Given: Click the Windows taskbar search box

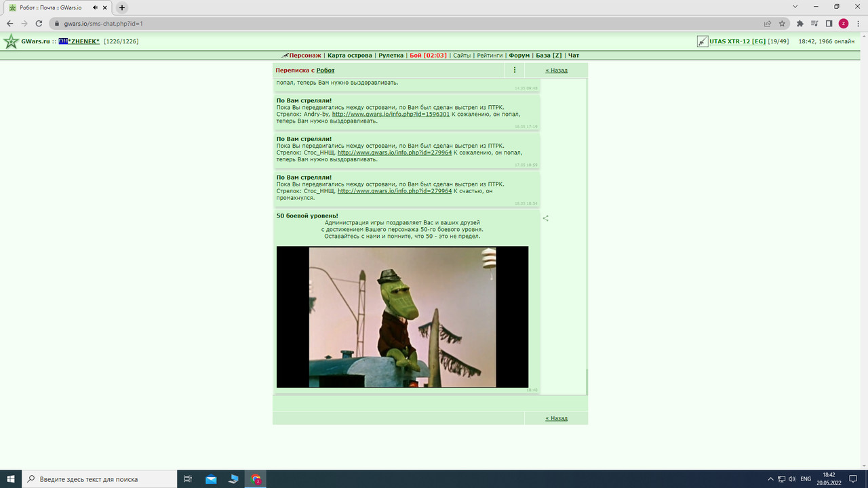Looking at the screenshot, I should [99, 479].
